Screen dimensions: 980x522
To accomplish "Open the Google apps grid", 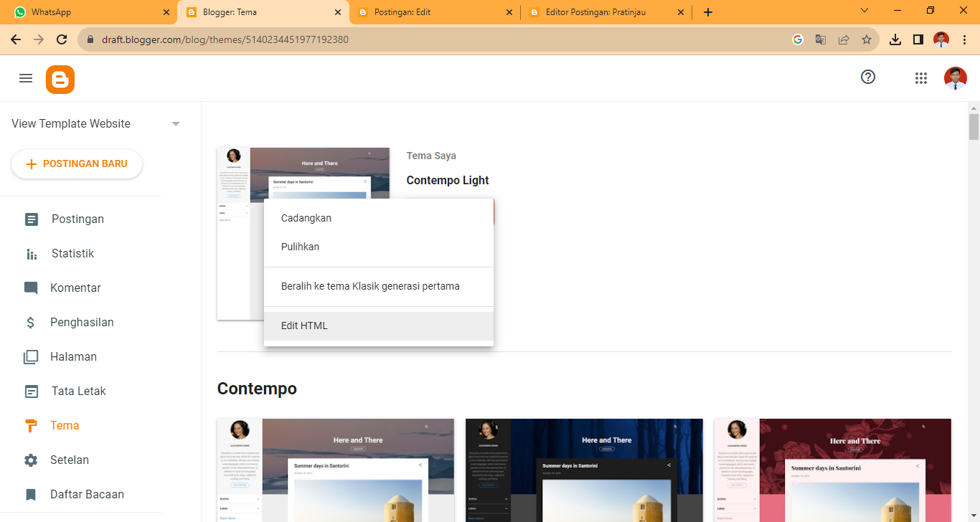I will pos(921,78).
